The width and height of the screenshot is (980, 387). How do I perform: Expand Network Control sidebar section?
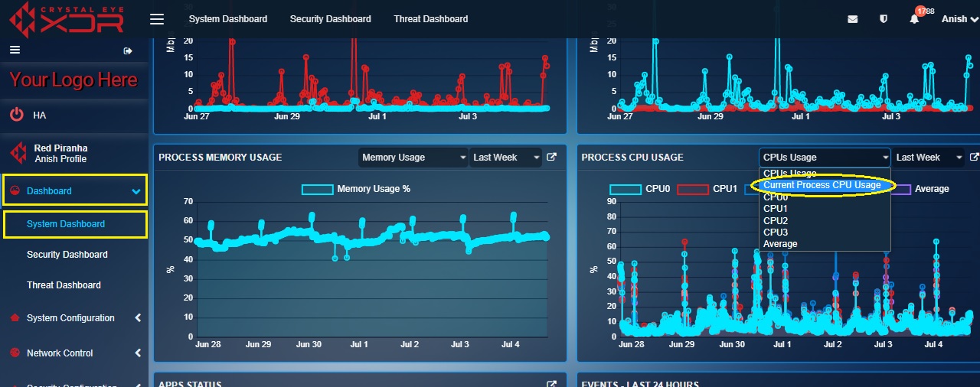point(138,353)
